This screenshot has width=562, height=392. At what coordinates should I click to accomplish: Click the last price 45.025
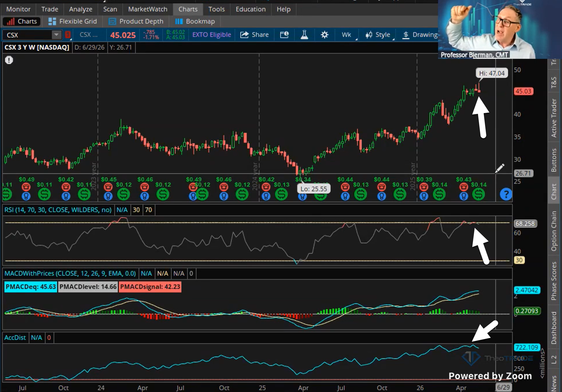tap(123, 35)
